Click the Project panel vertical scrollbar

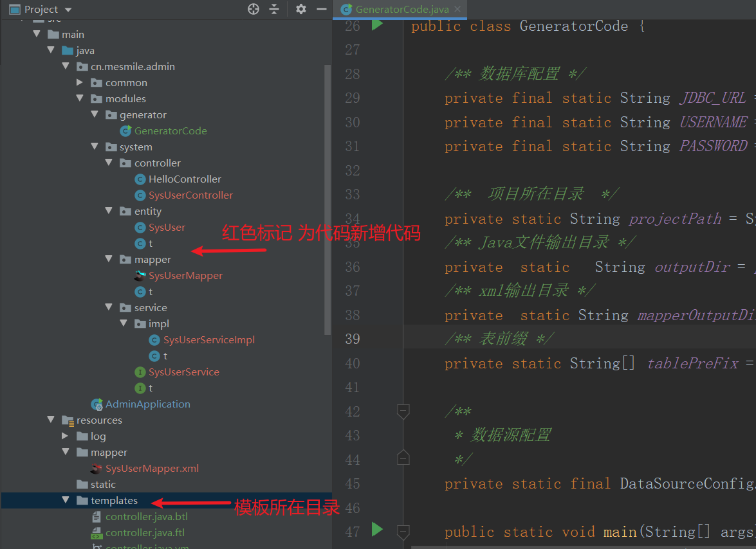point(327,193)
